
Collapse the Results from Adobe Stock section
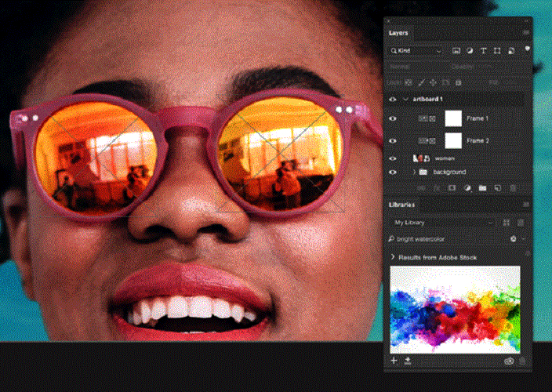pyautogui.click(x=393, y=257)
